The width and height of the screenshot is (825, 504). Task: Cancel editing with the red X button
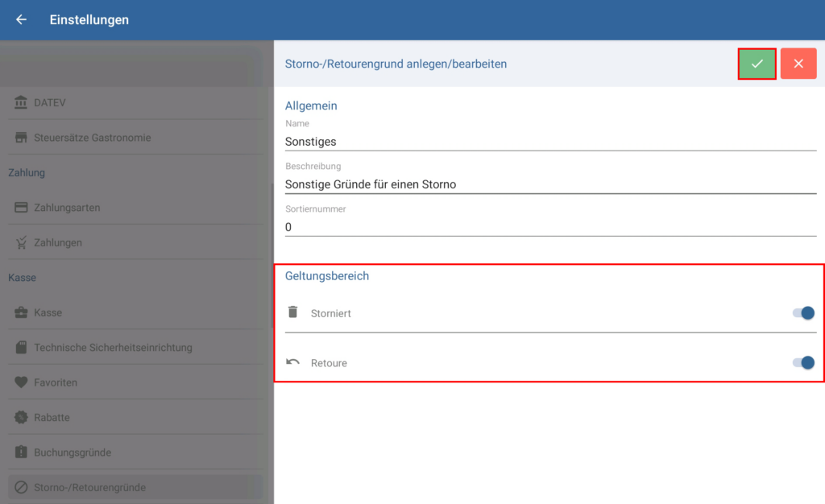tap(798, 64)
